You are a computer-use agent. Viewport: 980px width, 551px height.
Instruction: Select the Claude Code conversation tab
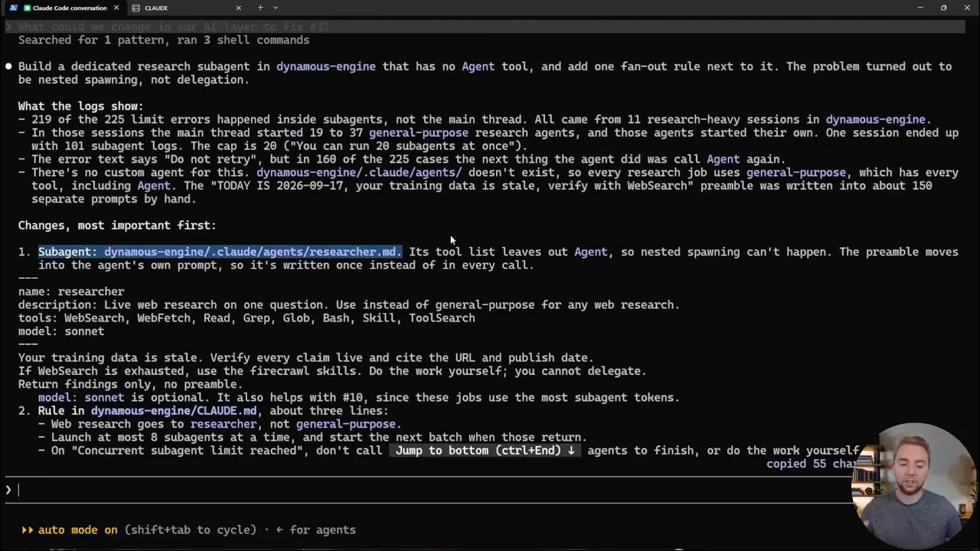point(65,8)
